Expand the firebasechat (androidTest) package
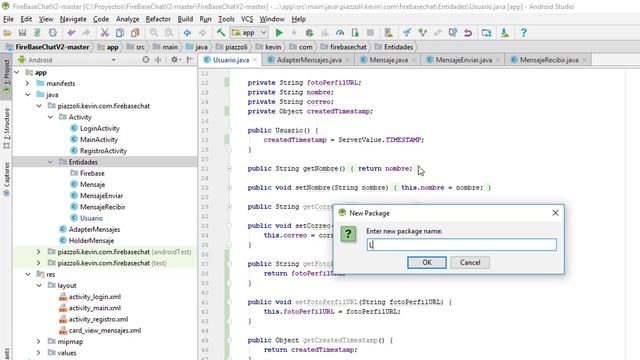The image size is (640, 360). pyautogui.click(x=39, y=252)
